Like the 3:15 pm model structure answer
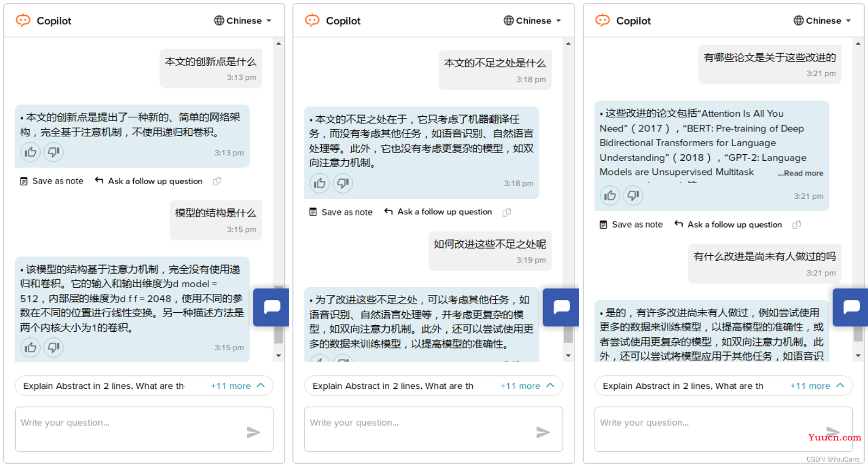The image size is (868, 467). (x=30, y=347)
